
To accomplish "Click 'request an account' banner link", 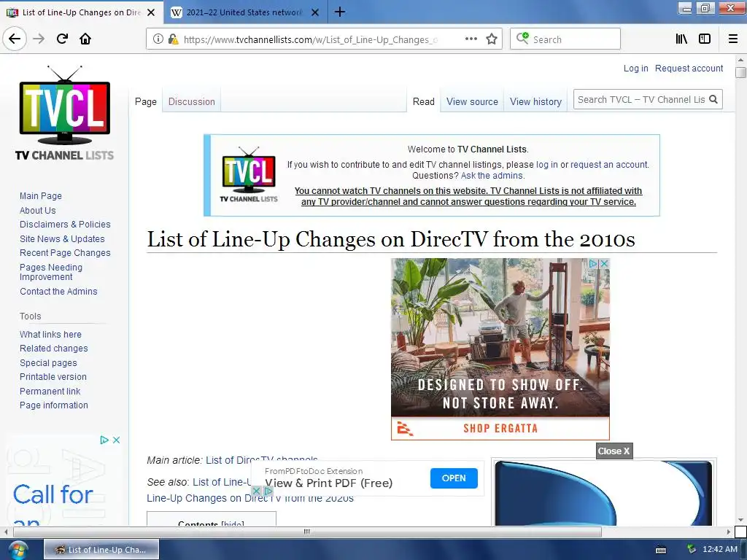I will [609, 164].
